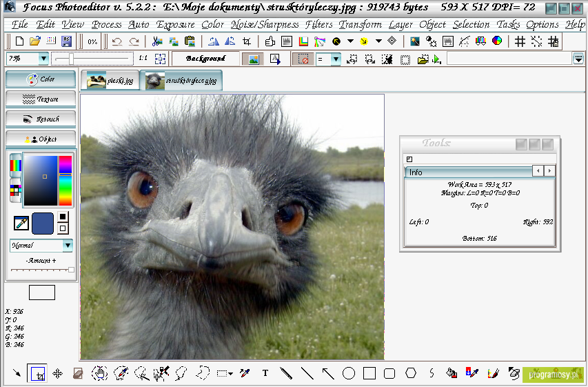Click the thumbs-up auto fix icon
This screenshot has width=588, height=387.
[270, 41]
